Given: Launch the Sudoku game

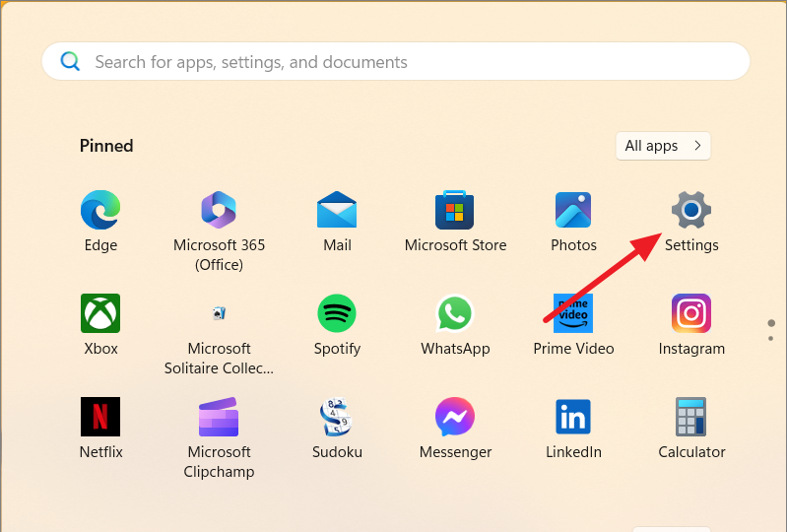Looking at the screenshot, I should (x=337, y=417).
